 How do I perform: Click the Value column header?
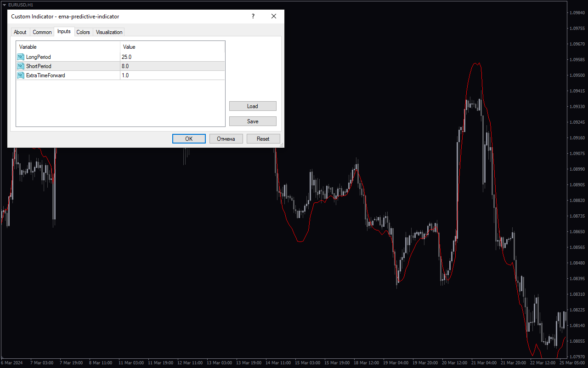pos(172,47)
